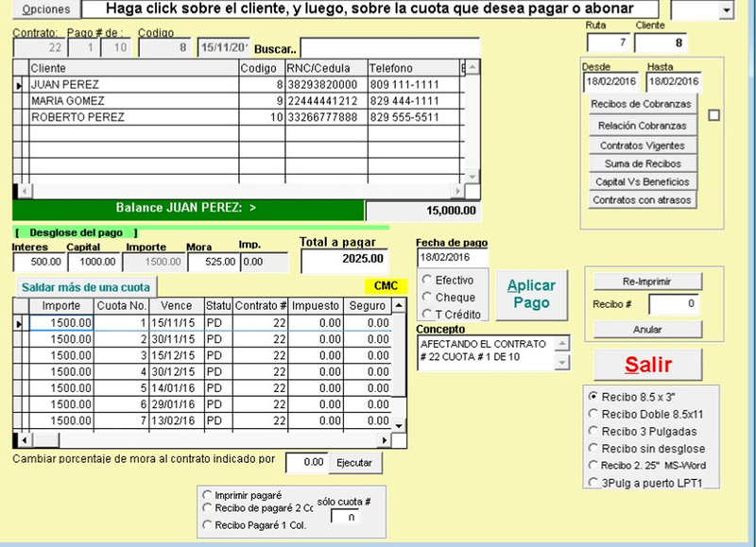756x547 pixels.
Task: Select Cheque payment method
Action: (449, 298)
